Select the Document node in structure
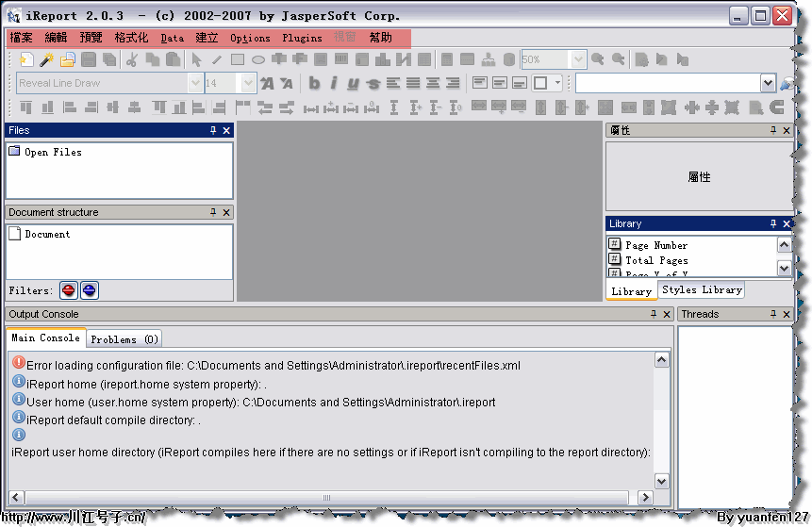Screen dimensions: 812x527 click(40, 234)
